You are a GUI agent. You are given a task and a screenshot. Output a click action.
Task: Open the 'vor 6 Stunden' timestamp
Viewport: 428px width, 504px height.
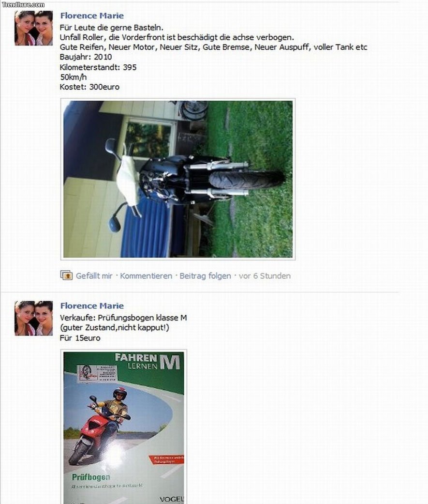(265, 276)
